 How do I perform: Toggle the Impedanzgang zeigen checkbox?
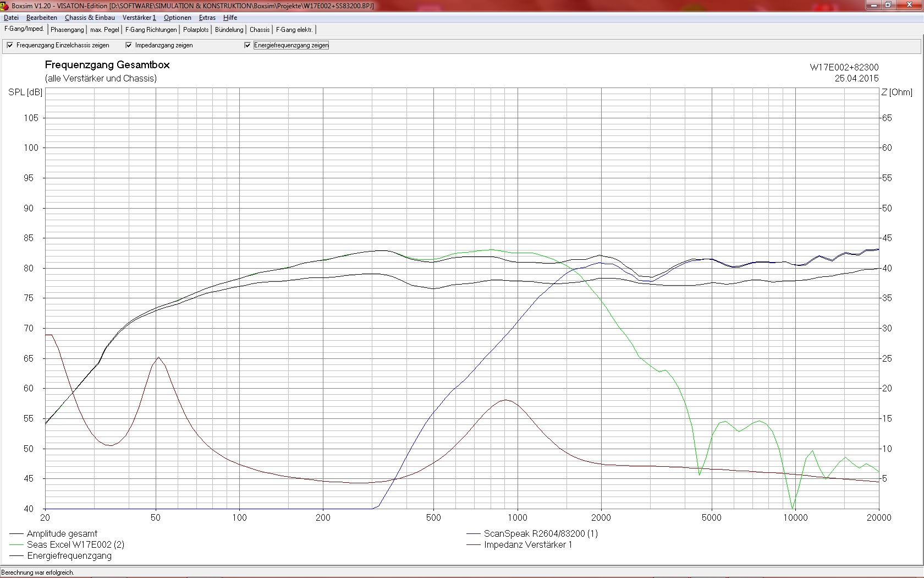[129, 45]
